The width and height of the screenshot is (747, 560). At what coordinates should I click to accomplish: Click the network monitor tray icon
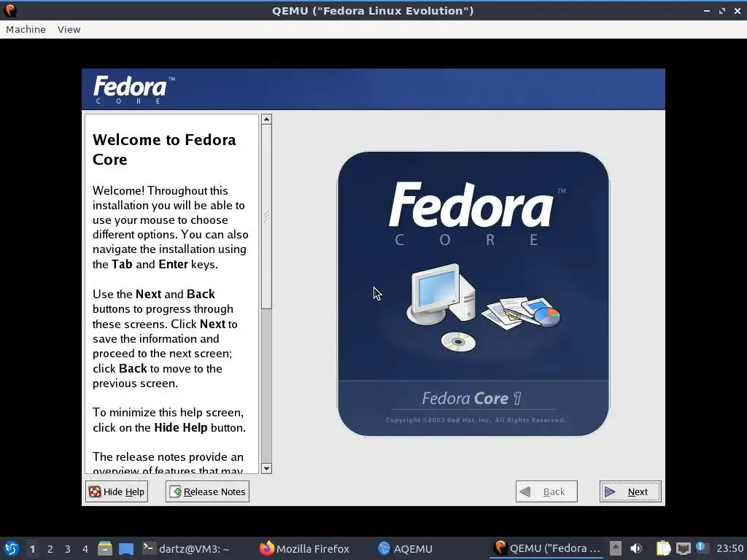[683, 548]
